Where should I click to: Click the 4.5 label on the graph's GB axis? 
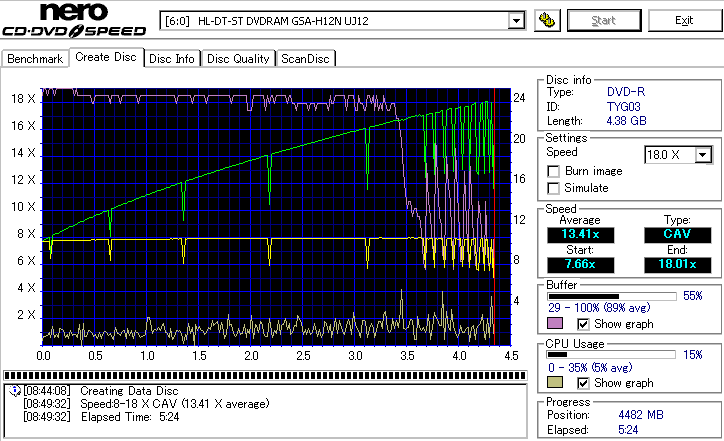[512, 356]
